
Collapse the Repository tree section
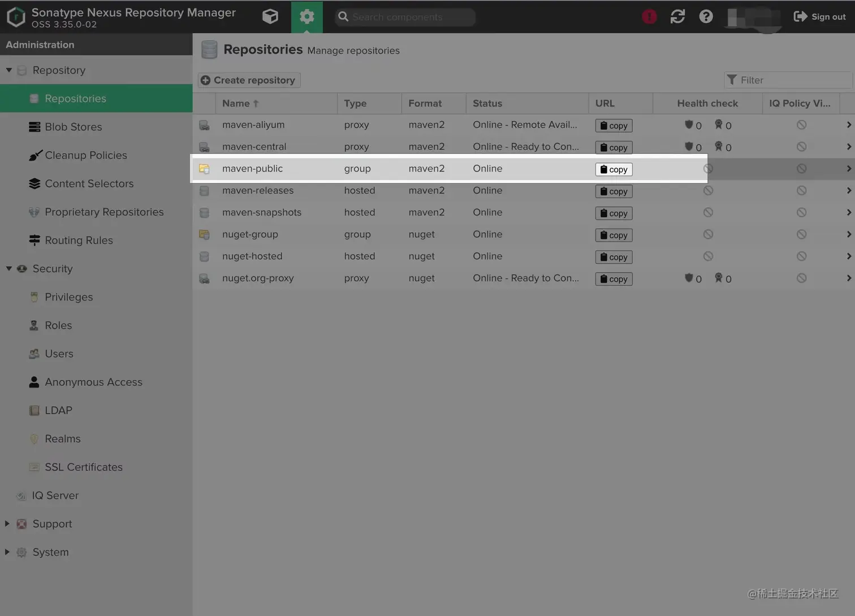click(9, 70)
